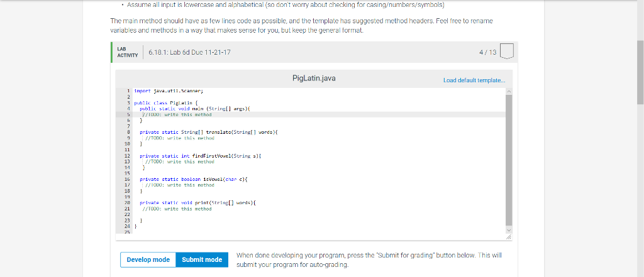The height and width of the screenshot is (277, 644).
Task: Click the PigLatin.java file tab title
Action: click(x=314, y=79)
